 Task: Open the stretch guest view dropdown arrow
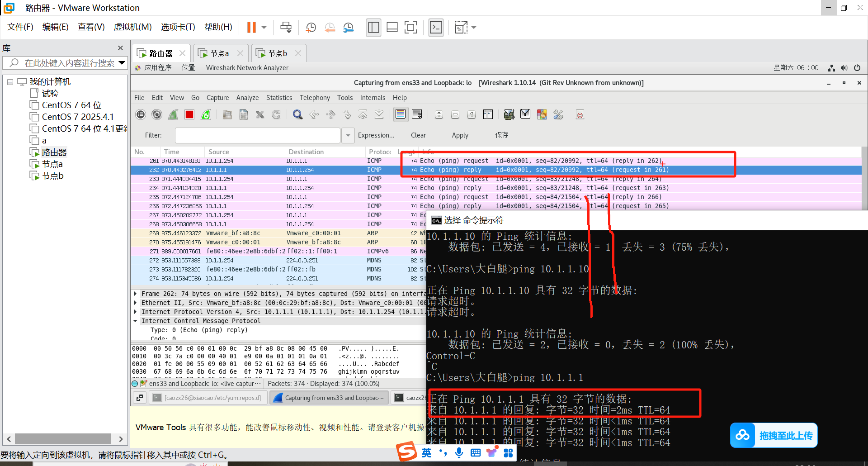click(x=474, y=28)
